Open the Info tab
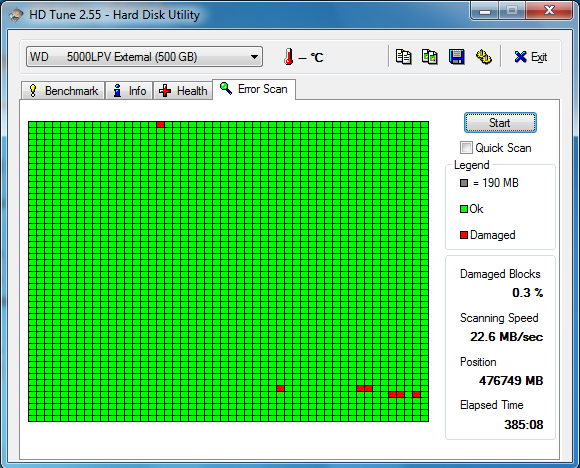 click(129, 91)
